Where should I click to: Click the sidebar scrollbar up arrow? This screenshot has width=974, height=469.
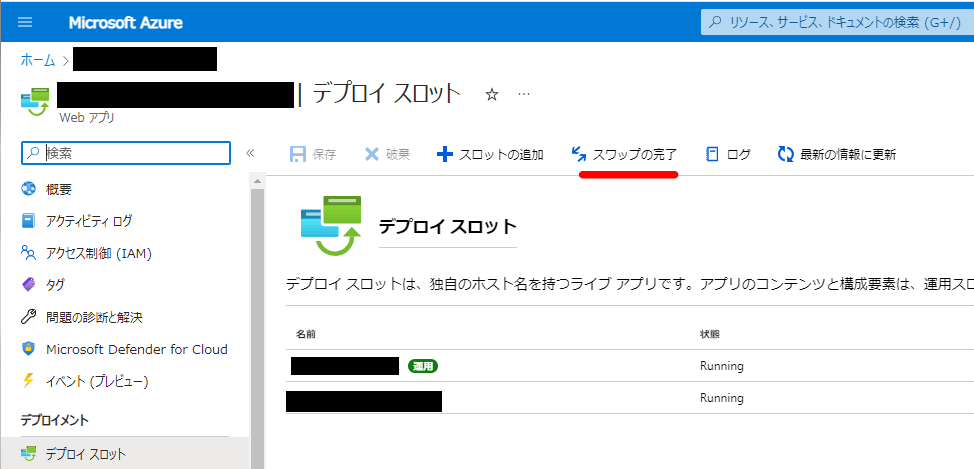(x=257, y=182)
